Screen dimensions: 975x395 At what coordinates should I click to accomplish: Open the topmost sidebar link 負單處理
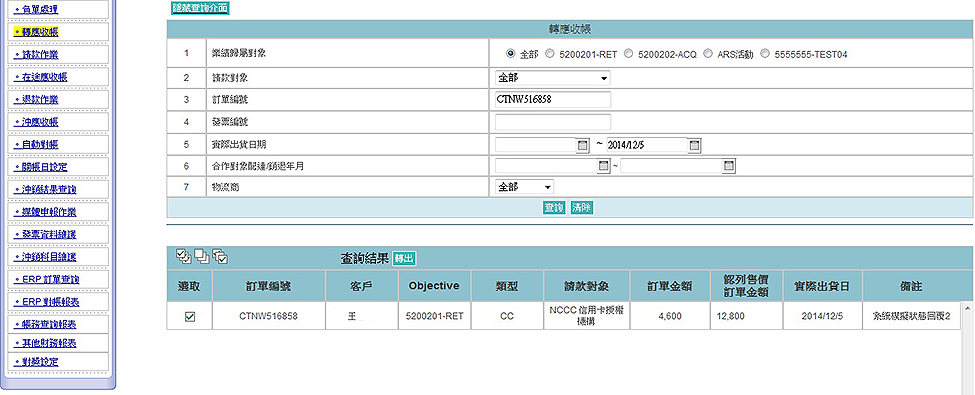(36, 9)
